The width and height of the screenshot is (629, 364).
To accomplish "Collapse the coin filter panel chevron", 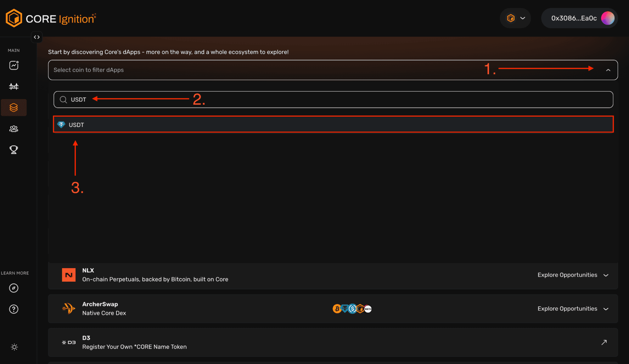I will coord(609,70).
